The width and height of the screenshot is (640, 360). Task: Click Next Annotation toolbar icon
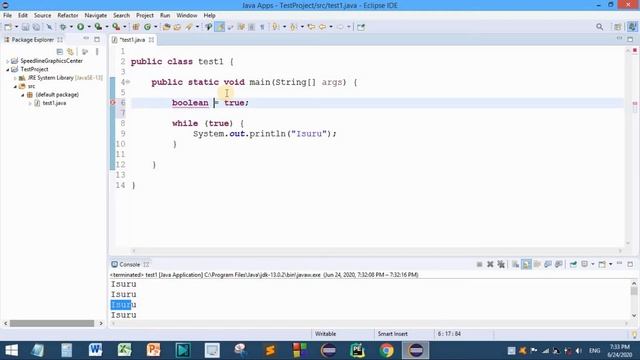[x=276, y=27]
